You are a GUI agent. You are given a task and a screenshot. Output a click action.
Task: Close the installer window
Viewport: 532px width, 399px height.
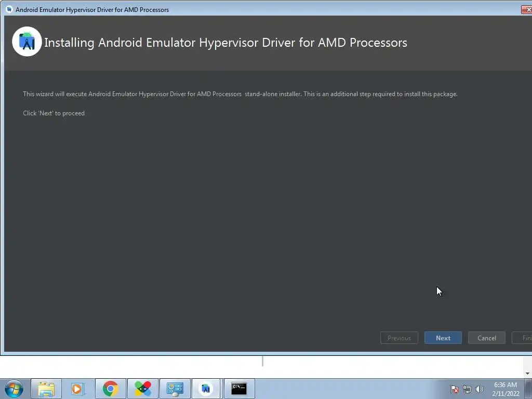click(527, 9)
